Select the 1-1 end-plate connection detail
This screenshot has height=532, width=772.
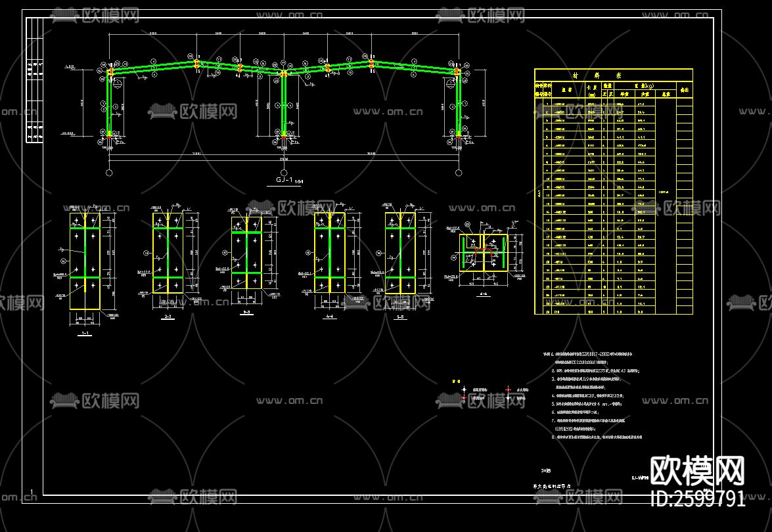(85, 261)
